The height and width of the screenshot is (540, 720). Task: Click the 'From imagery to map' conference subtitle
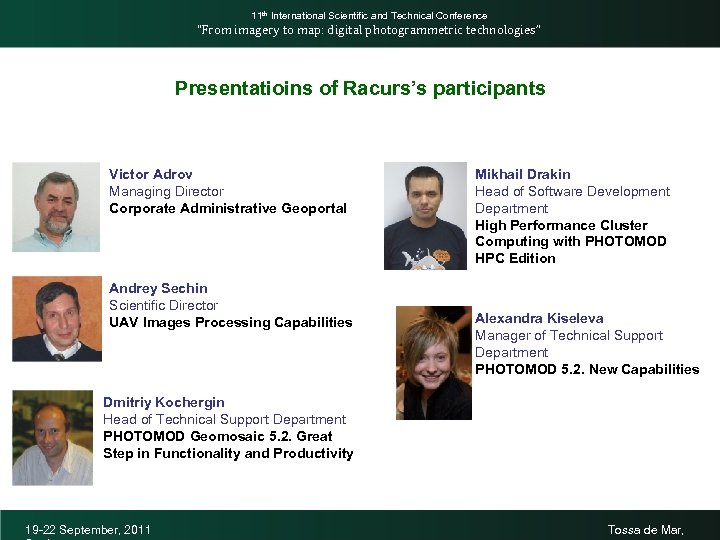(x=369, y=30)
